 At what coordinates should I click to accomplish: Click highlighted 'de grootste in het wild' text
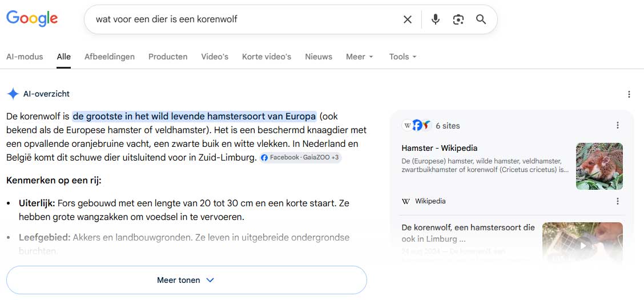pos(194,117)
